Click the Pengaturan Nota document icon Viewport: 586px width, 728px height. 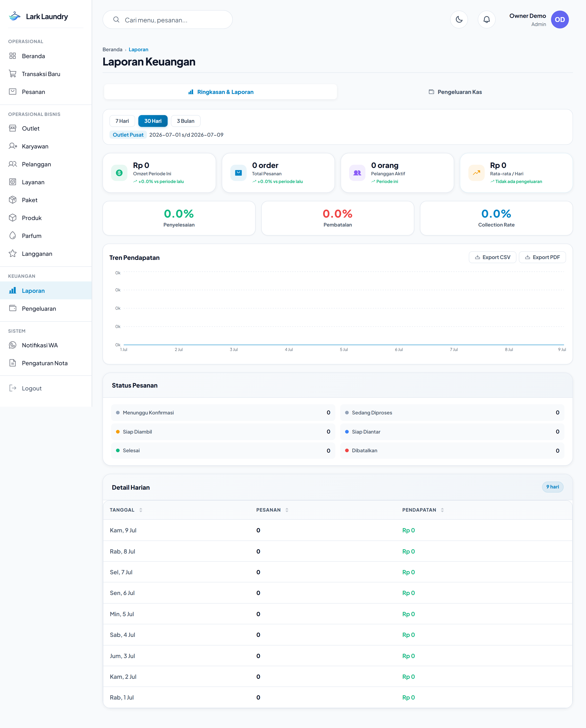point(12,363)
